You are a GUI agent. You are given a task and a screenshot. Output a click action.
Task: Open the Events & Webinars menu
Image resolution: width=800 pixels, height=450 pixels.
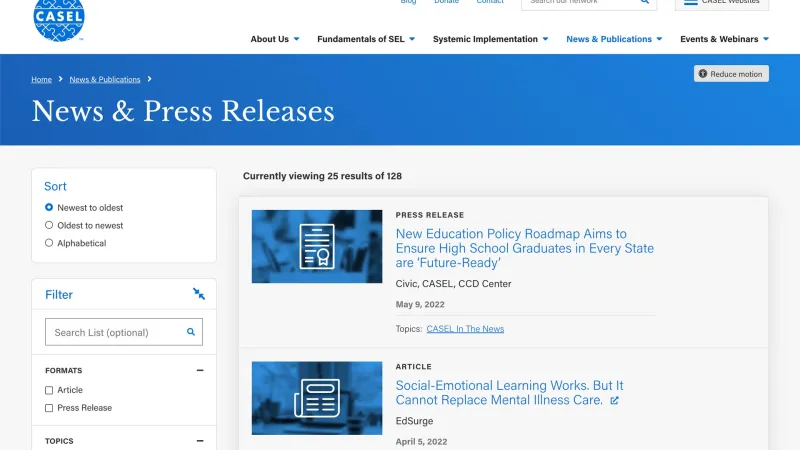tap(719, 39)
